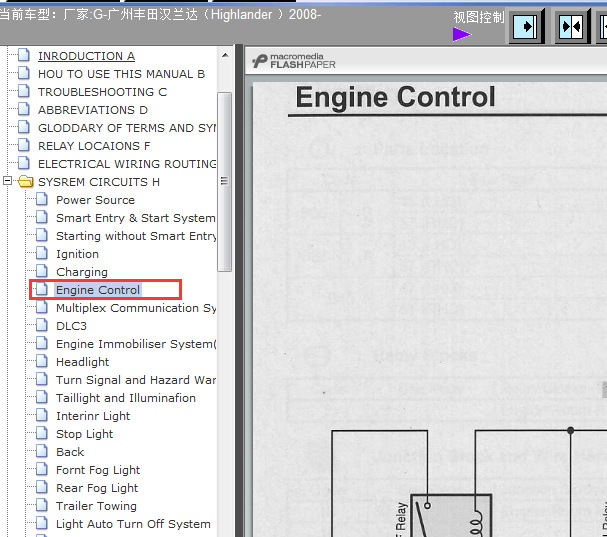
Task: Click the page icon beside Ignition
Action: tap(42, 253)
